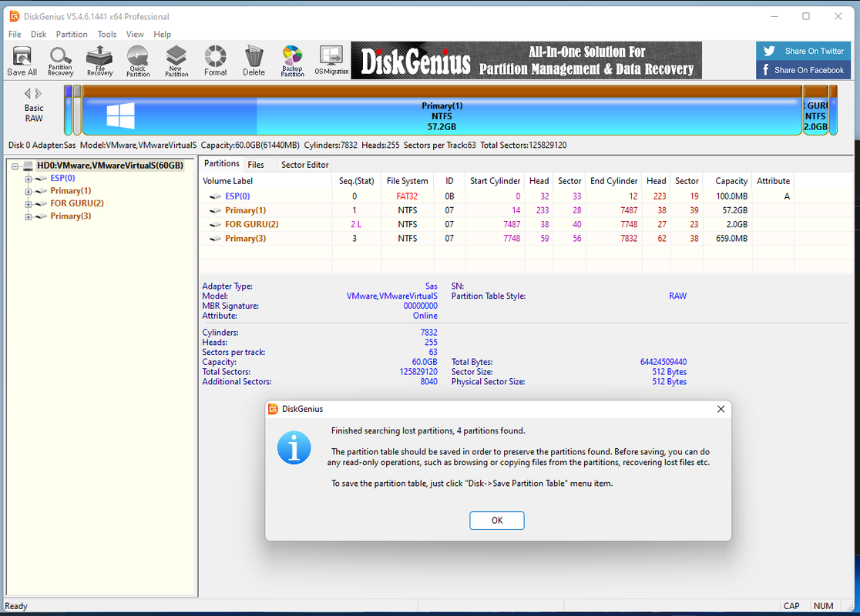Click the Start Cylinder column header
Image resolution: width=860 pixels, height=616 pixels.
point(495,181)
